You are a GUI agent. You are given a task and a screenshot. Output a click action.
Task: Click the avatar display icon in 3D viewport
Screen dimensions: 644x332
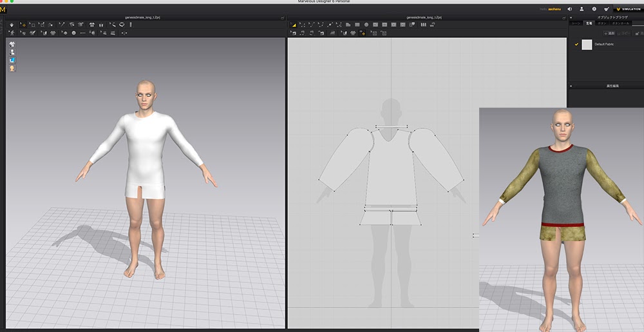[12, 52]
